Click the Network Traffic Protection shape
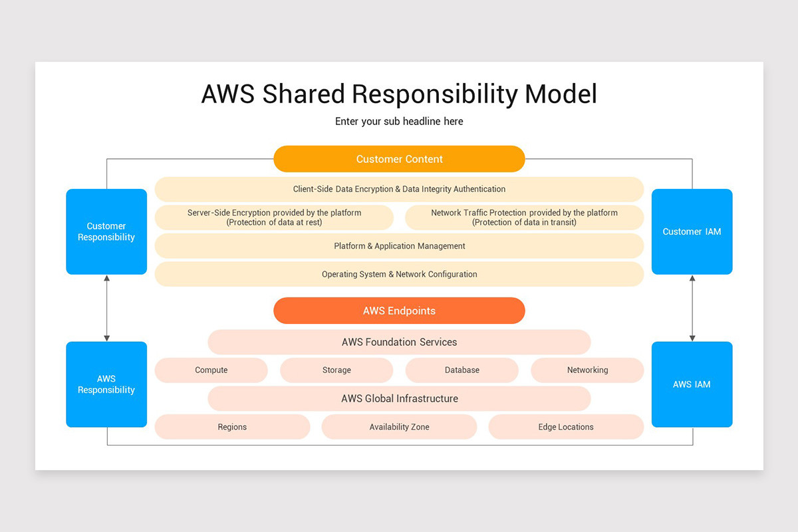Viewport: 798px width, 532px height. point(524,217)
